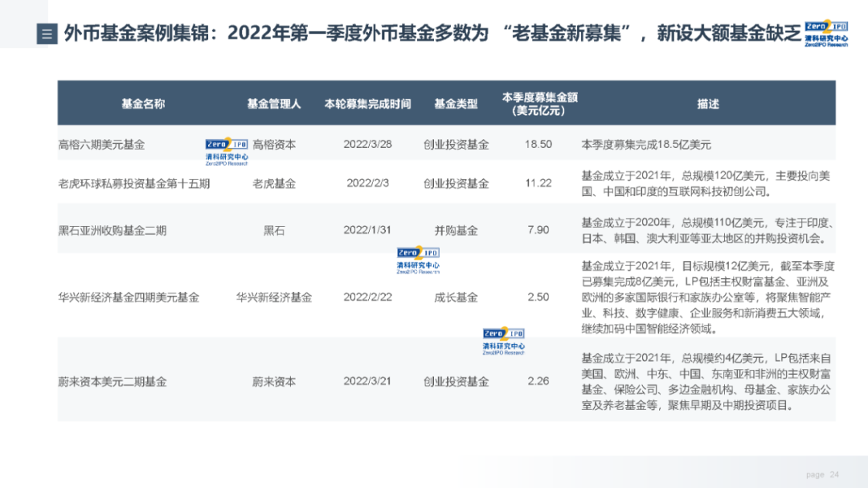
Task: Select fund name 黑石亚洲收购基金二期
Action: tap(113, 231)
